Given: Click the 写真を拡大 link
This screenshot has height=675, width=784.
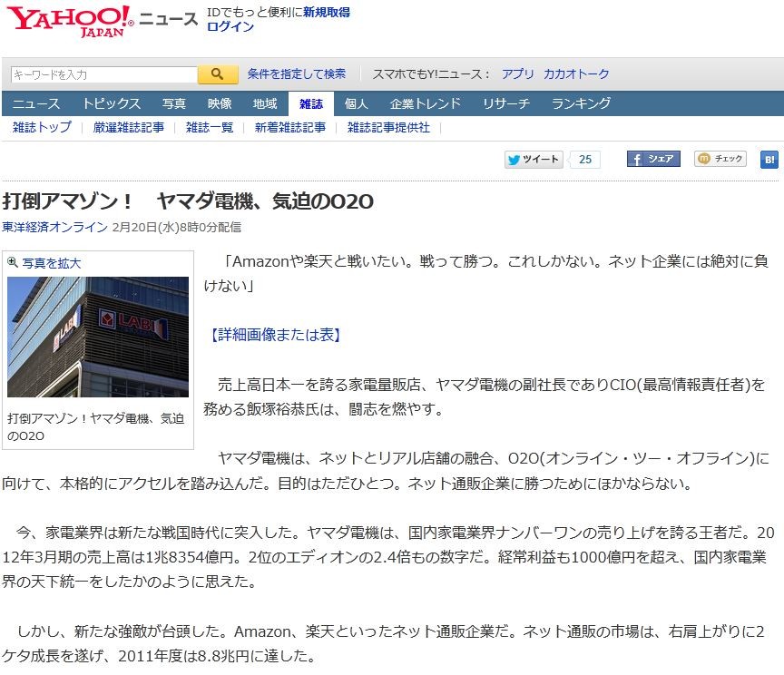Looking at the screenshot, I should click(x=52, y=263).
